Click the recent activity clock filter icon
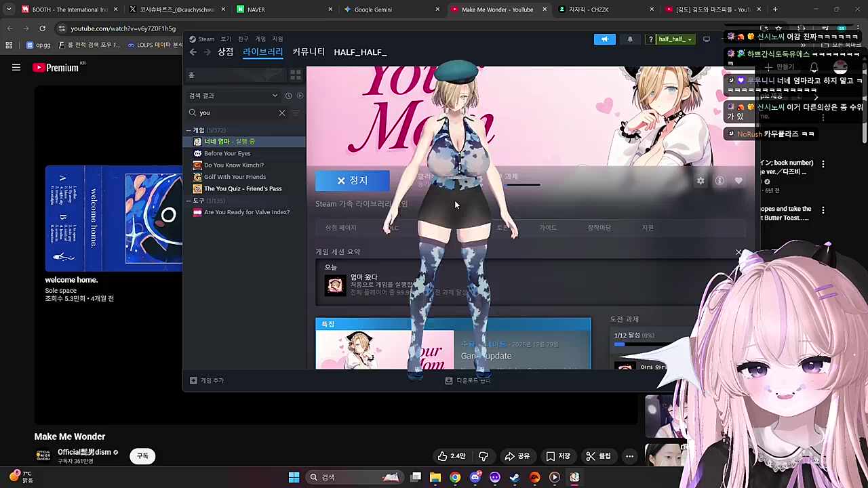 click(288, 96)
